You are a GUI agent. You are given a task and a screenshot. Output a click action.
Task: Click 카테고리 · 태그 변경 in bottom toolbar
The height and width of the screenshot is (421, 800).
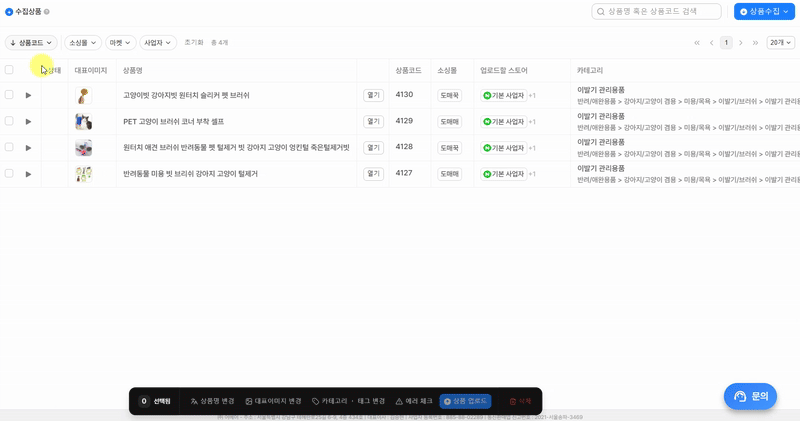(348, 401)
